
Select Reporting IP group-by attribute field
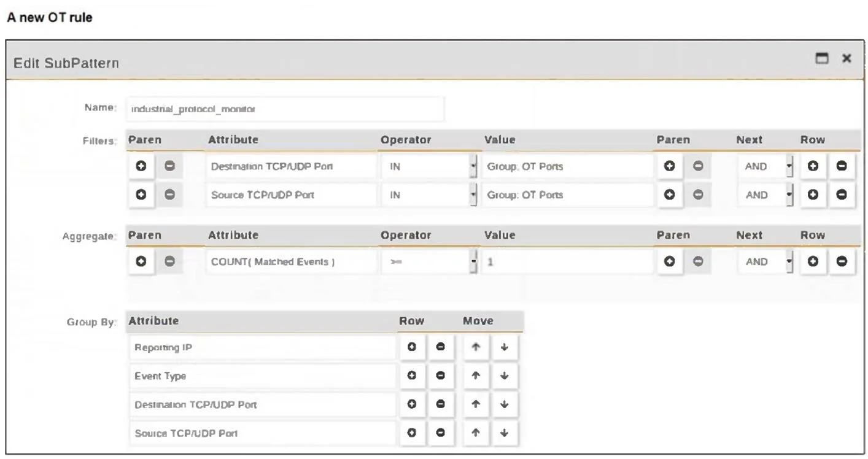[263, 347]
